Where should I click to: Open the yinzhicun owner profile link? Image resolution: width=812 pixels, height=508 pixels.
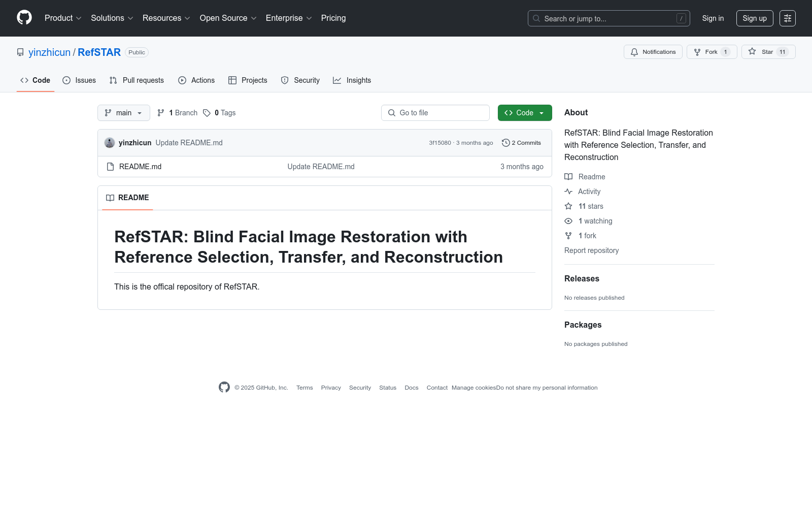(49, 52)
